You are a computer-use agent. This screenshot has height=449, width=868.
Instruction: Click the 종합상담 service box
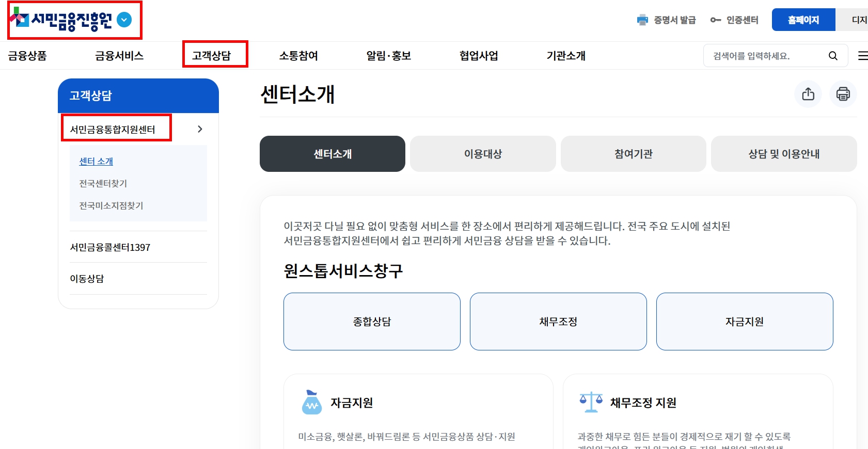pos(372,322)
